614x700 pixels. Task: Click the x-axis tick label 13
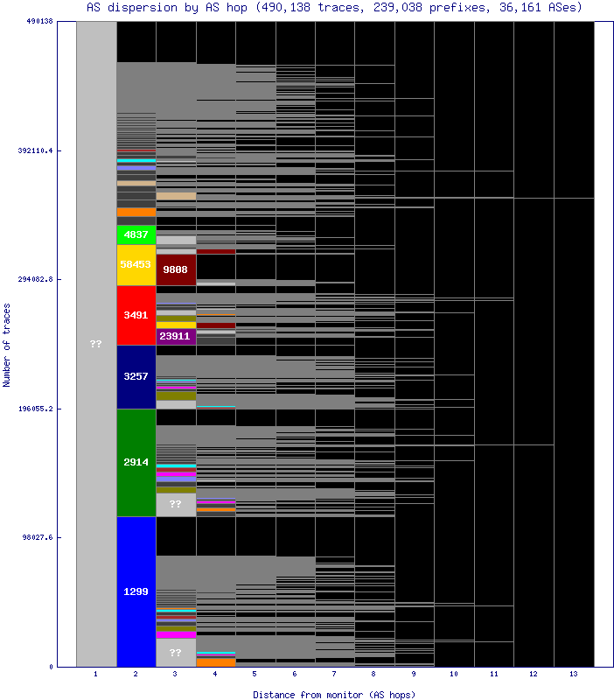574,675
